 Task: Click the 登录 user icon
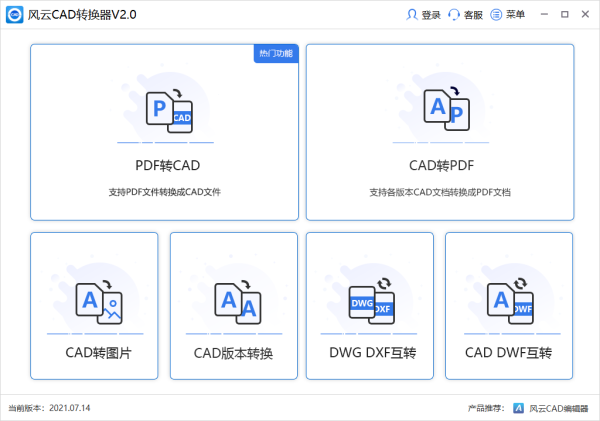pyautogui.click(x=412, y=15)
